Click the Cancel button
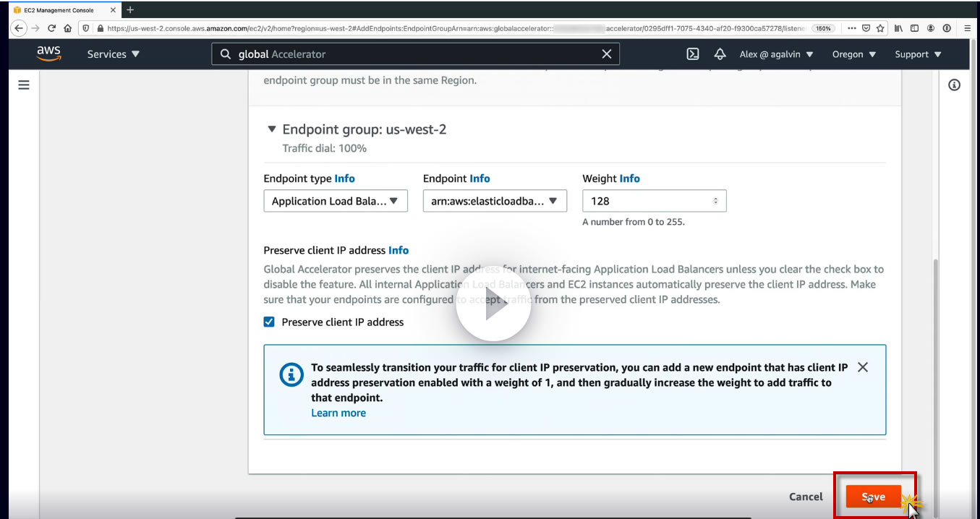The width and height of the screenshot is (980, 519). coord(806,497)
